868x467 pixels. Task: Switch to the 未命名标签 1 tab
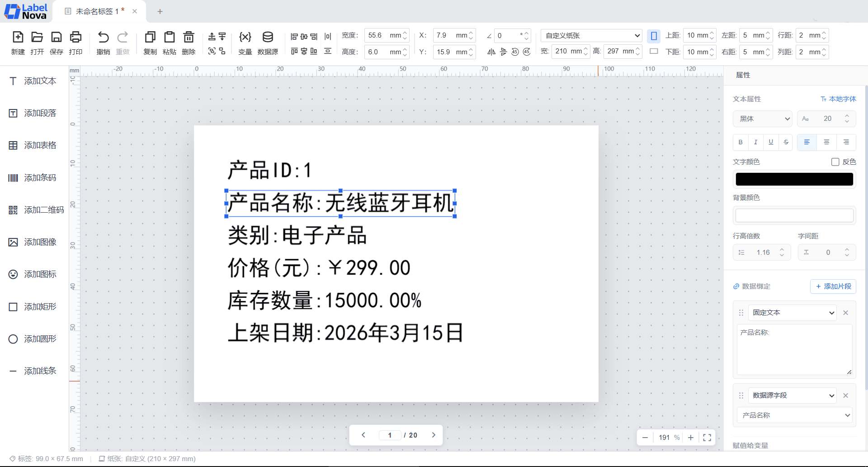pyautogui.click(x=96, y=11)
